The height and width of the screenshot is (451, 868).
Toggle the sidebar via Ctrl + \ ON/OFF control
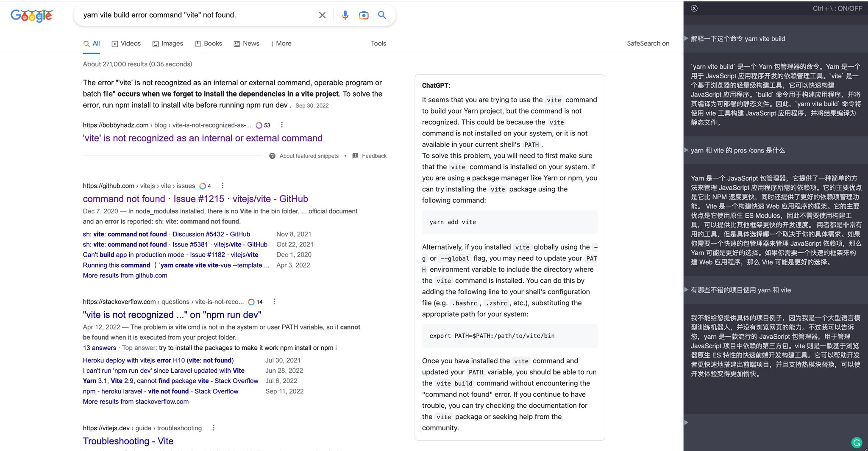click(x=837, y=8)
